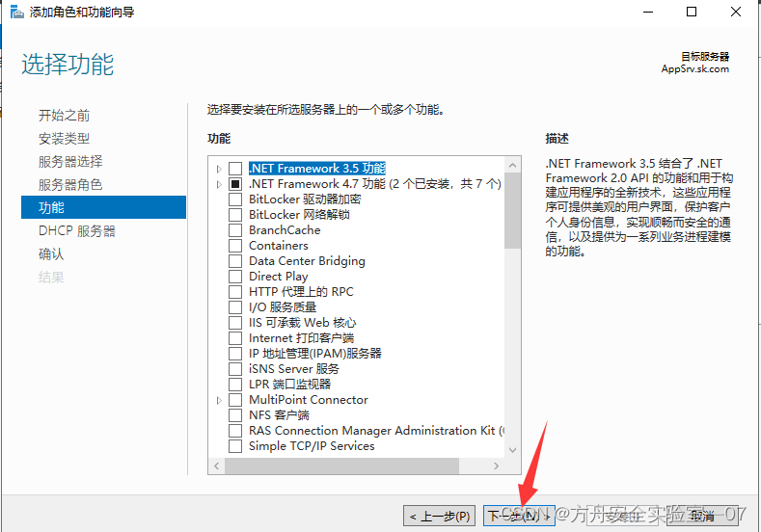The height and width of the screenshot is (532, 761).
Task: Check iSNS Server 服务 checkbox
Action: click(x=235, y=369)
